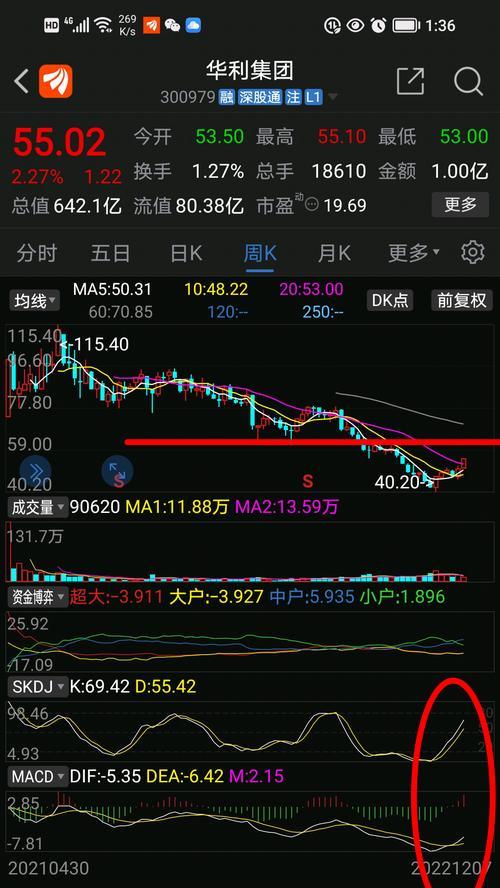The width and height of the screenshot is (500, 888).
Task: Expand the stock title dropdown arrow
Action: tap(333, 97)
